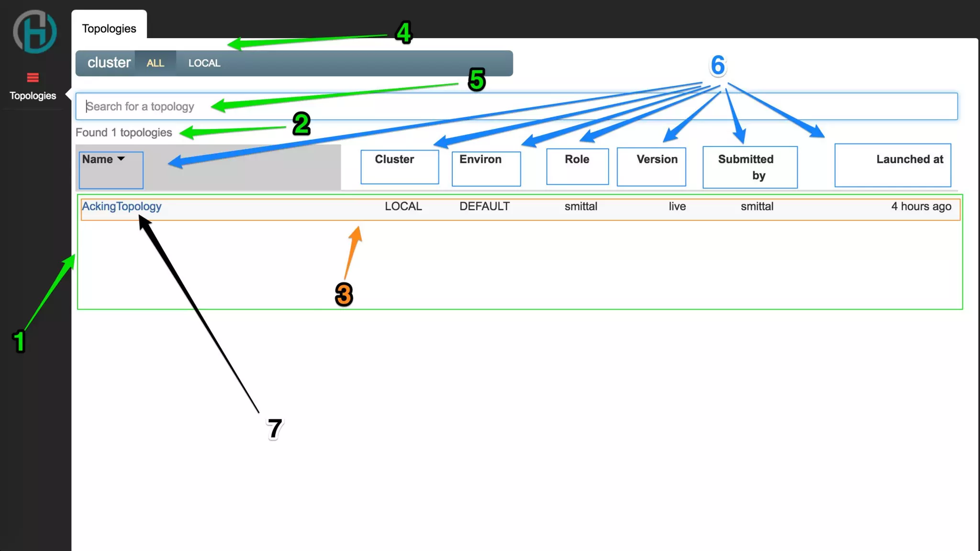
Task: Click the DEFAULT environ cell
Action: click(x=484, y=206)
